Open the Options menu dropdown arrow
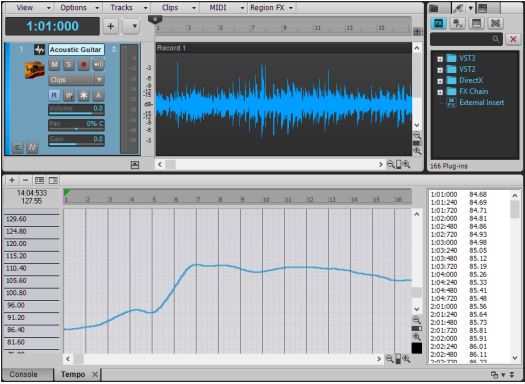Viewport: 525px width, 384px height. (97, 8)
